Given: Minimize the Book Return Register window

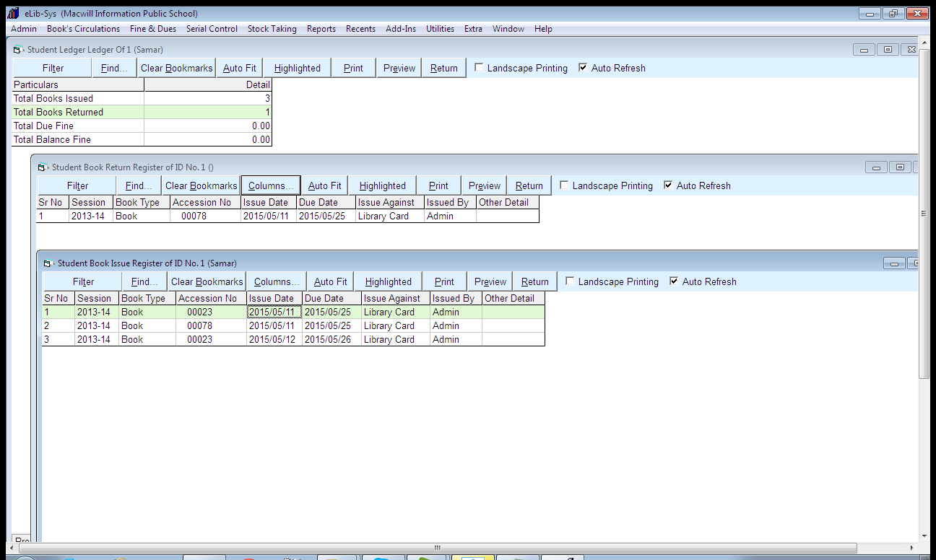Looking at the screenshot, I should click(x=876, y=167).
